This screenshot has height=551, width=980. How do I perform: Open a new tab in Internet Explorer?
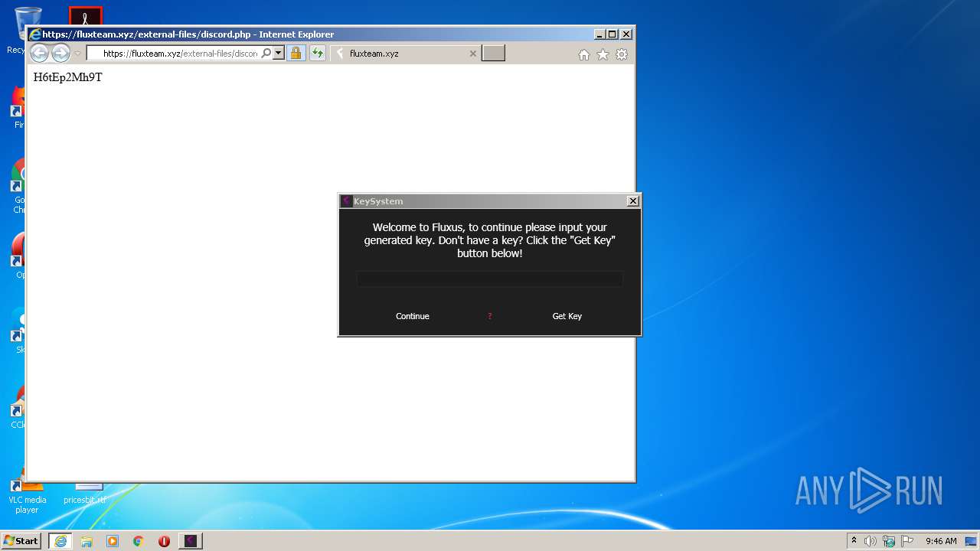pyautogui.click(x=493, y=54)
